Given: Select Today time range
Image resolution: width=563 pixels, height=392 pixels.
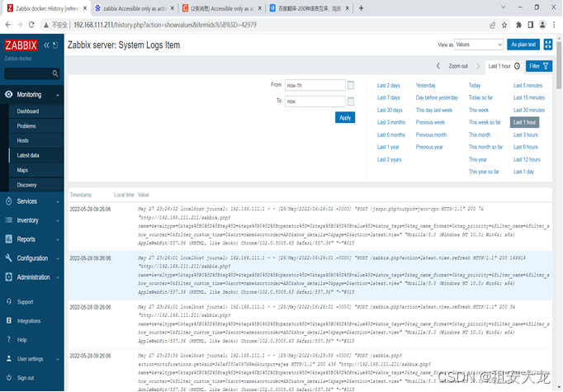Looking at the screenshot, I should pos(475,86).
